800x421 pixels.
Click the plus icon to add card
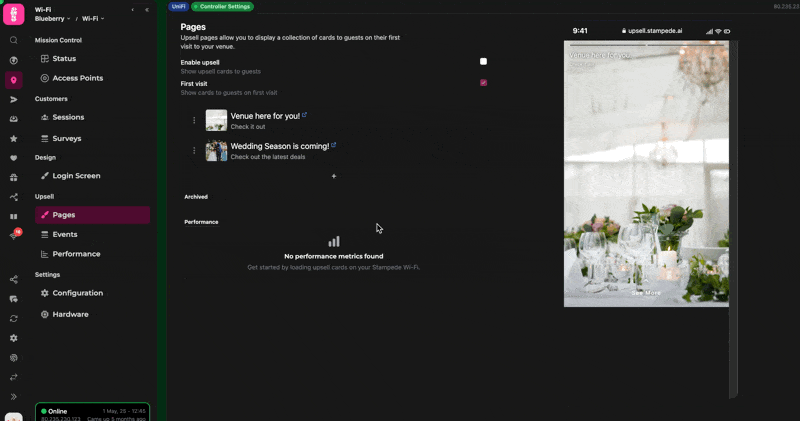(x=334, y=176)
